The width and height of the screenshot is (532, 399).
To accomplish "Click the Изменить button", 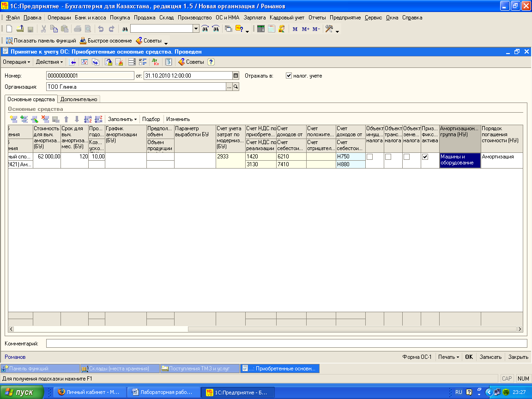I will [178, 119].
